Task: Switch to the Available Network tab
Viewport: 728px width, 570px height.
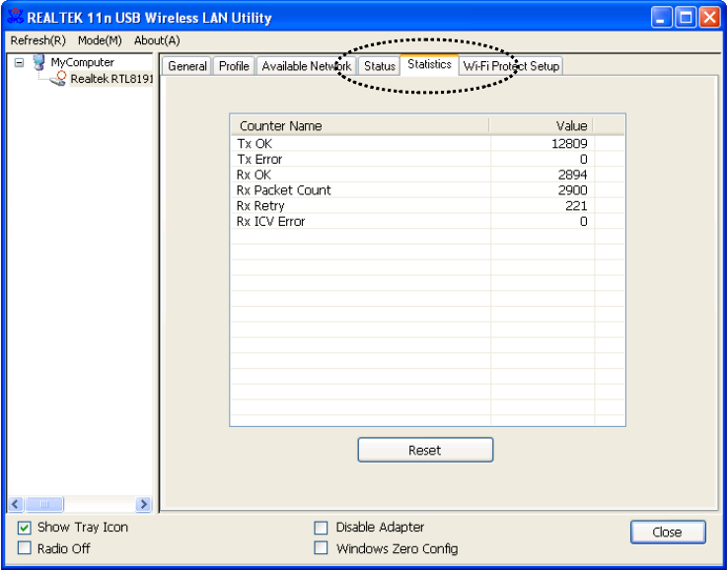Action: [307, 66]
